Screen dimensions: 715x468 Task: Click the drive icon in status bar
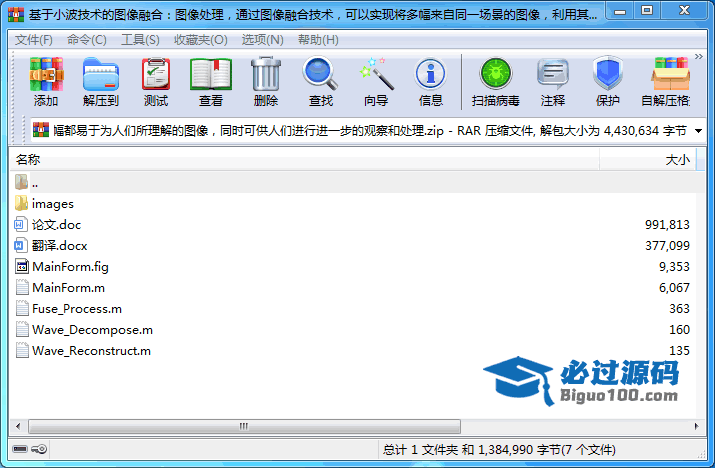click(20, 449)
